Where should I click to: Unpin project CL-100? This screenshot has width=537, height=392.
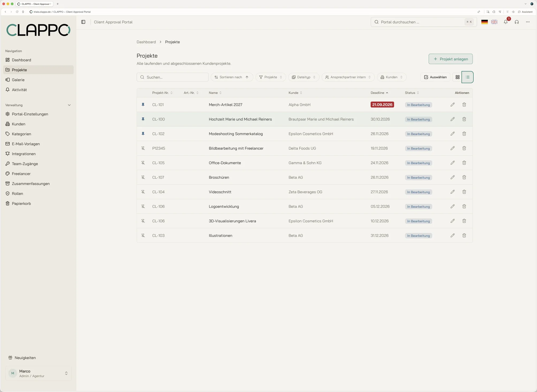tap(143, 119)
